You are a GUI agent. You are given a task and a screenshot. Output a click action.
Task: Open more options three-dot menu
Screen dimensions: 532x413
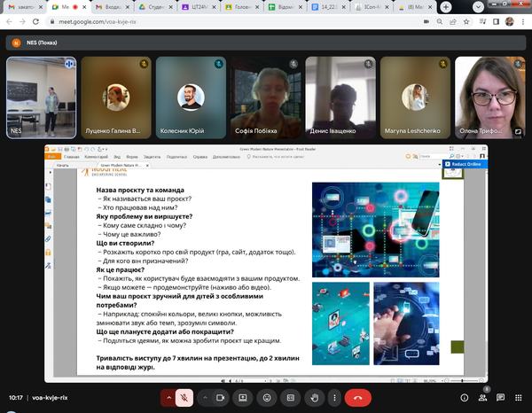point(334,398)
